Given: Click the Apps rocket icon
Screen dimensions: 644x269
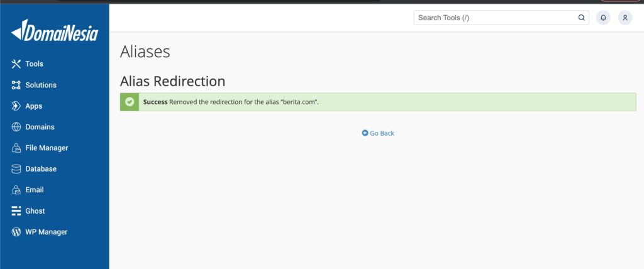Looking at the screenshot, I should 16,106.
